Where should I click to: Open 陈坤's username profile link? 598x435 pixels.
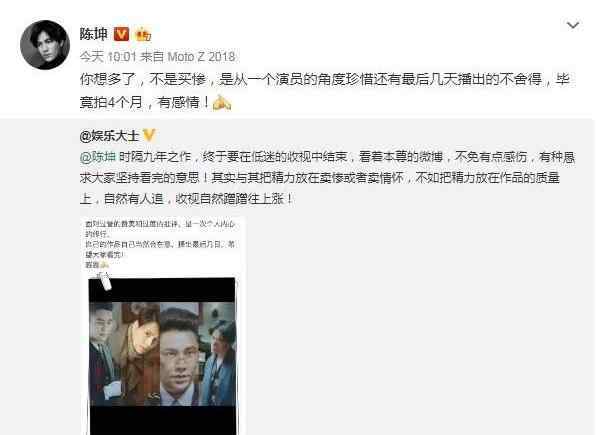click(x=94, y=34)
